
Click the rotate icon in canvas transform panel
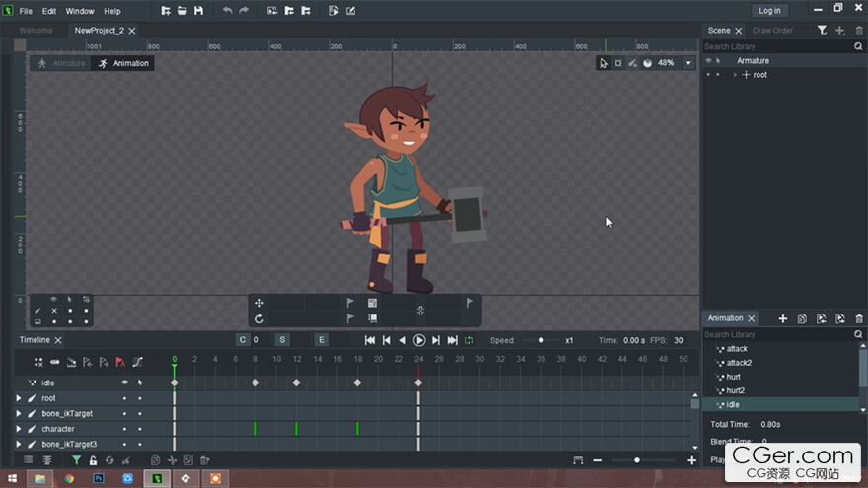(259, 318)
